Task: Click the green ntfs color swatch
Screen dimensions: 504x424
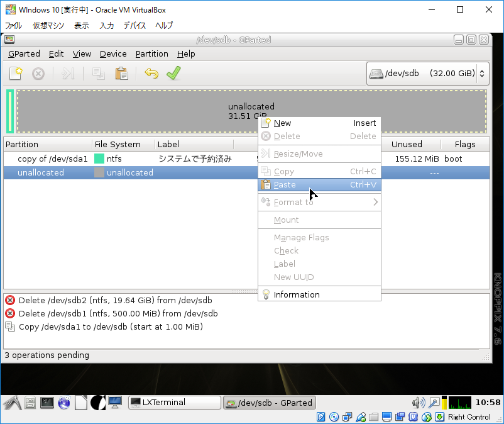Action: tap(99, 159)
